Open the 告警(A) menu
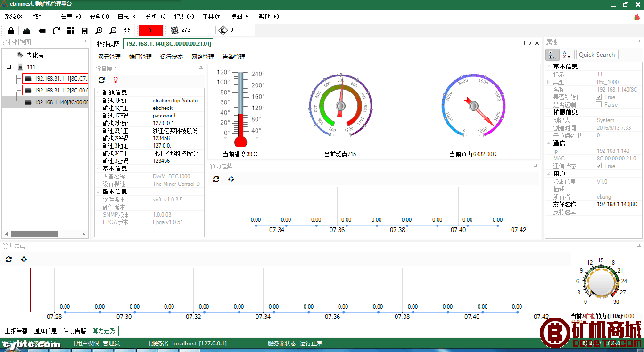Viewport: 644px width, 352px height. coord(71,17)
